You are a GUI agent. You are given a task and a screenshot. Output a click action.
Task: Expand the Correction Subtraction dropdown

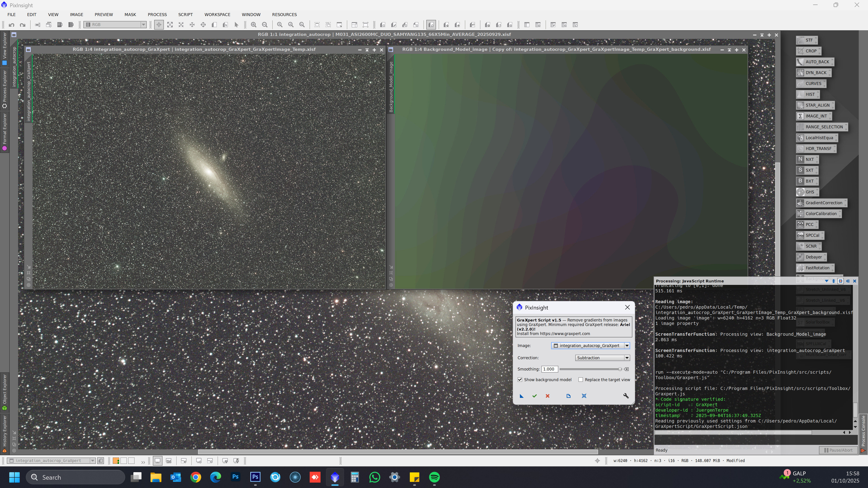pos(627,358)
